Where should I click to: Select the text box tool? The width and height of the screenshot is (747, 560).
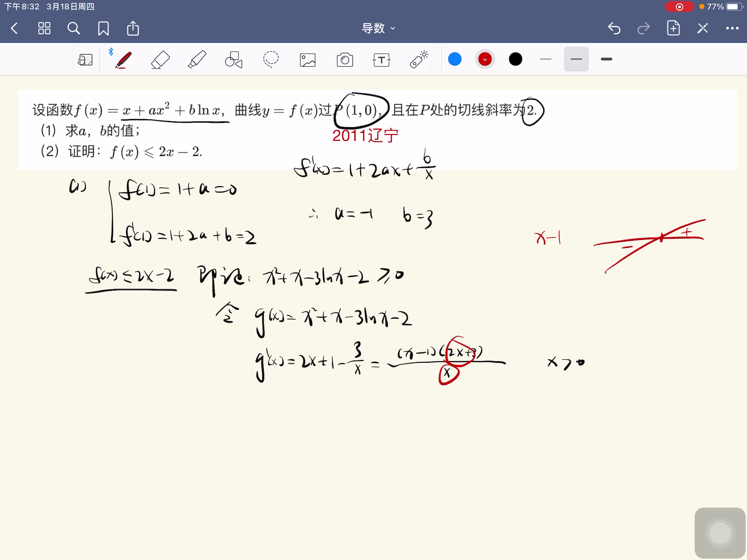coord(381,59)
